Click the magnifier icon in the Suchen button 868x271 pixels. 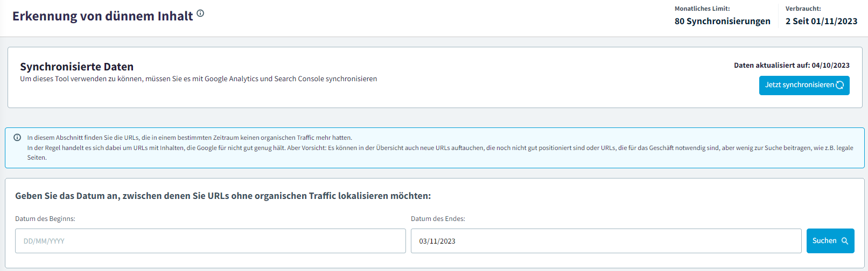click(x=845, y=241)
